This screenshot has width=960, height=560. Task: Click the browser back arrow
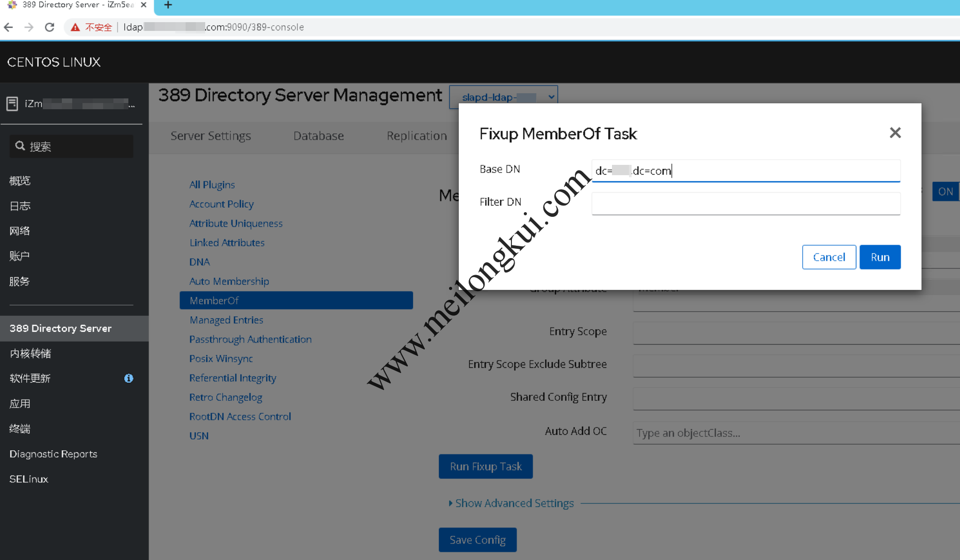[9, 27]
